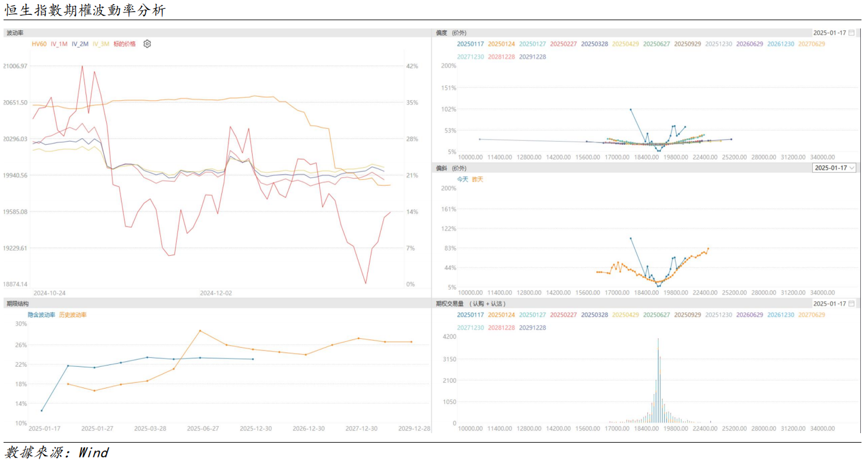Image resolution: width=868 pixels, height=464 pixels.
Task: Toggle 隐含波动率 legend in term structure
Action: (42, 314)
